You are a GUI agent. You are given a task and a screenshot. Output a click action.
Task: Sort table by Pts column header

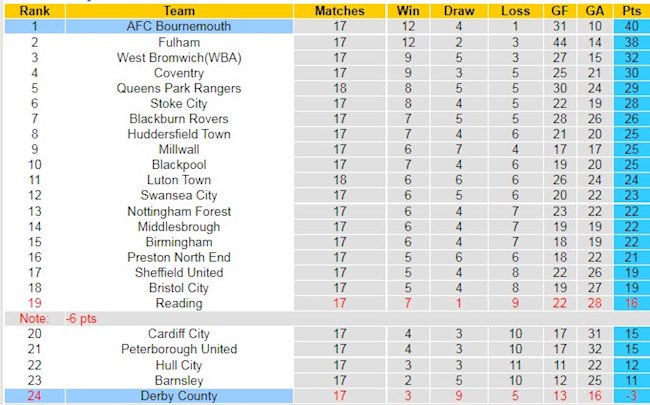631,10
